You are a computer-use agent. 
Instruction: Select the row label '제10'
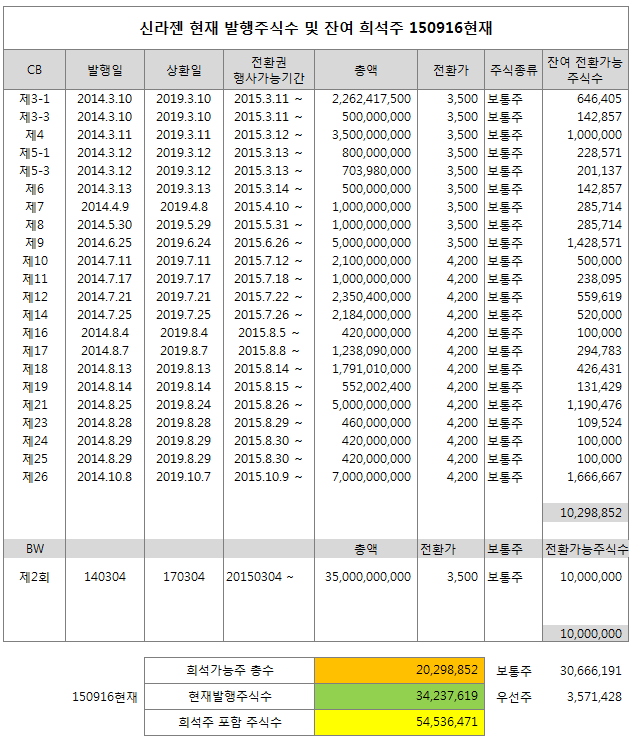(x=35, y=261)
